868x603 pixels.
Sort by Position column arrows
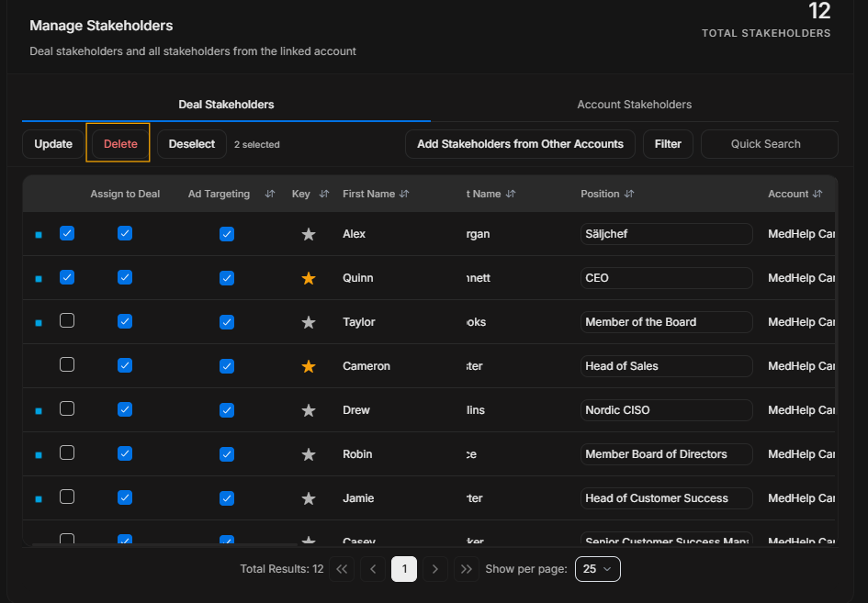pyautogui.click(x=629, y=194)
